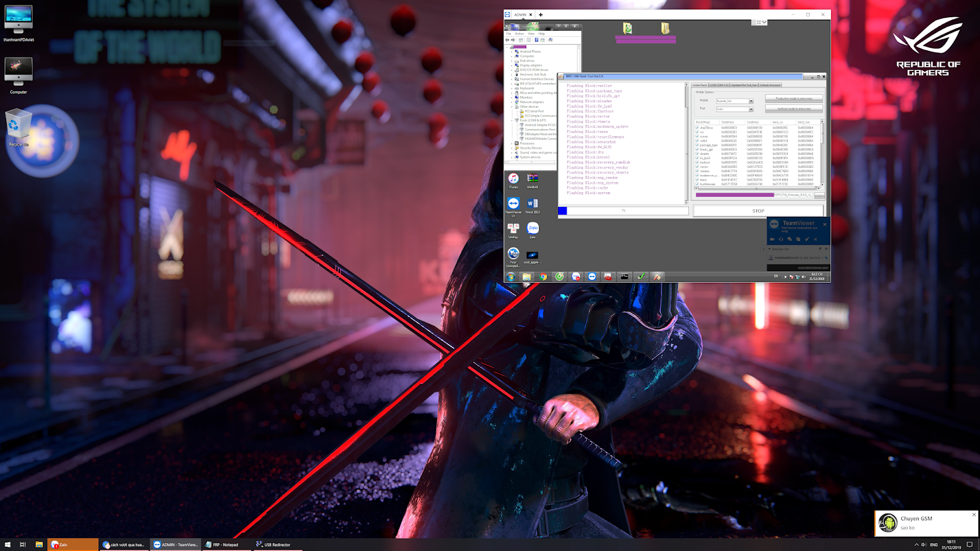Open WinRAR on the remote desktop
The image size is (980, 551).
pyautogui.click(x=532, y=180)
